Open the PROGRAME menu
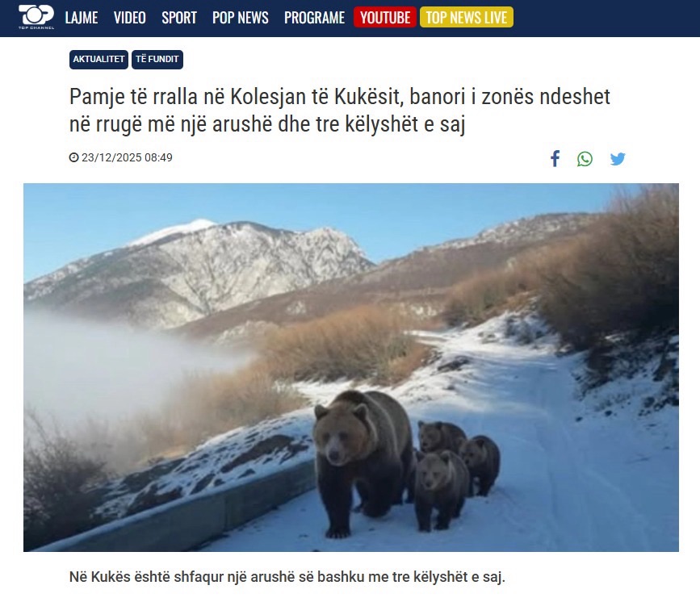The image size is (700, 602). [x=314, y=18]
